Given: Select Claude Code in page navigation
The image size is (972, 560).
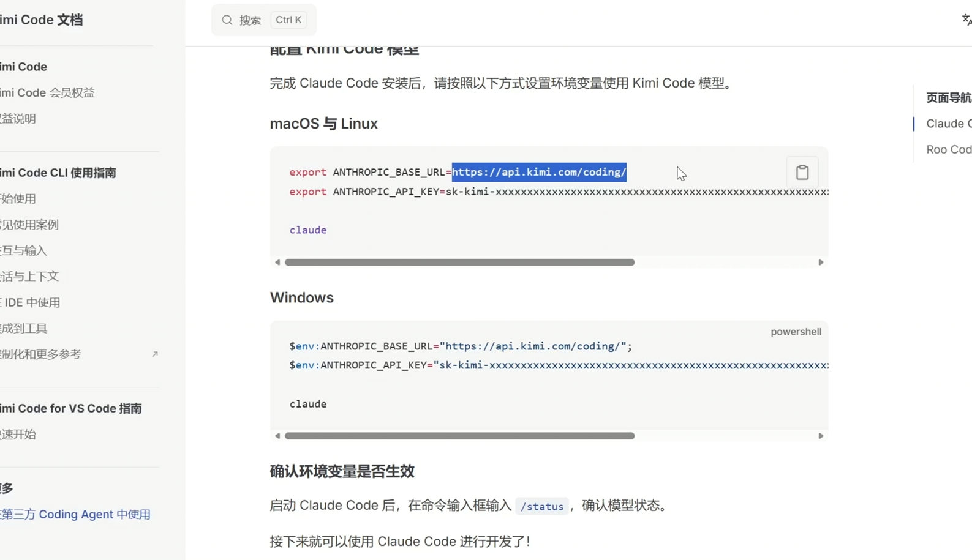Looking at the screenshot, I should tap(948, 124).
